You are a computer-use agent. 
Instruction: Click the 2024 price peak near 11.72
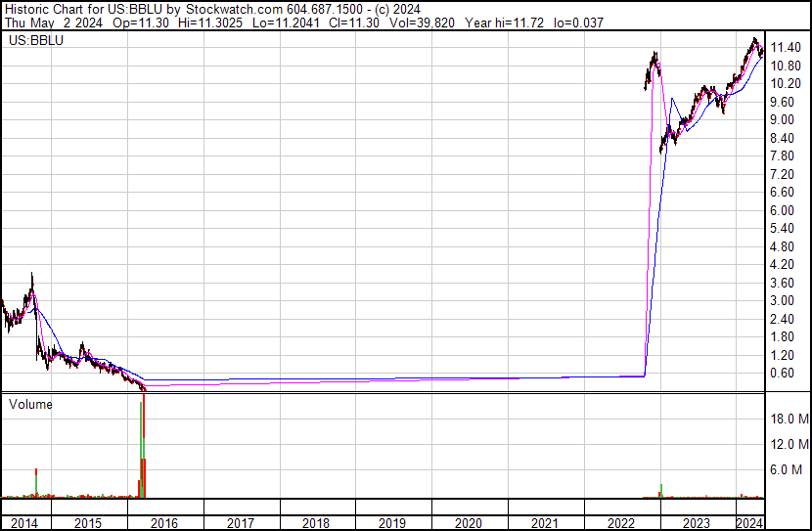[755, 41]
